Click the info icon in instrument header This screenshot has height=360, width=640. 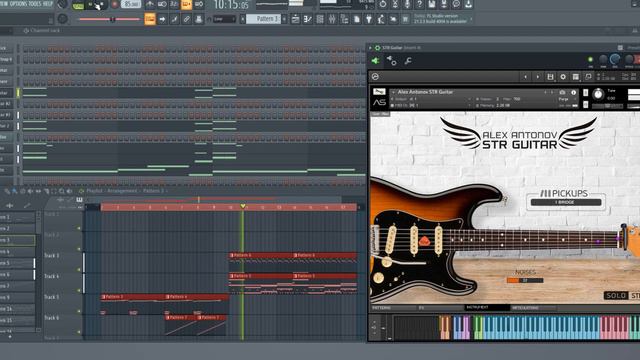(x=573, y=93)
